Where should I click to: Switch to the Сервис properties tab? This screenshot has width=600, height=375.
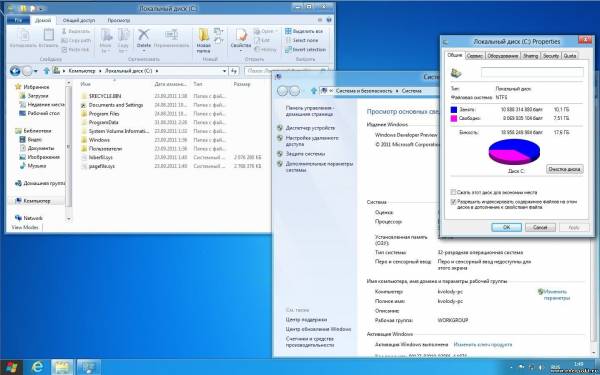[x=475, y=56]
